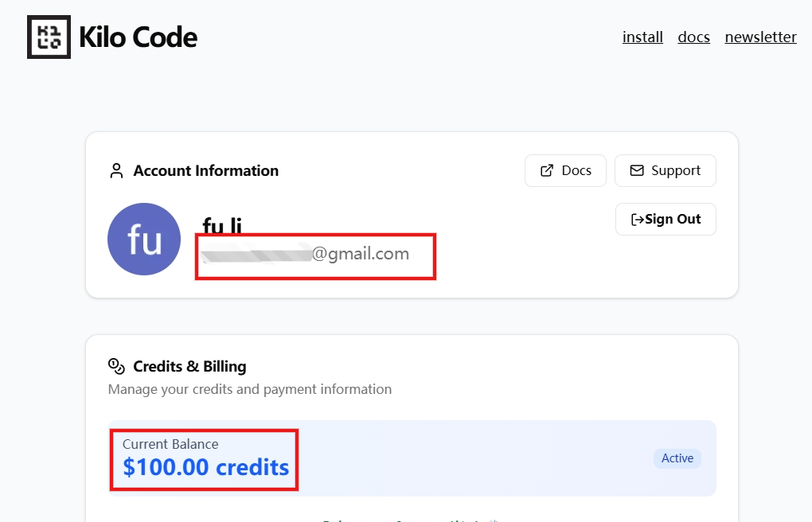Image resolution: width=812 pixels, height=522 pixels.
Task: Click the Kilo Code logo icon
Action: tap(49, 37)
